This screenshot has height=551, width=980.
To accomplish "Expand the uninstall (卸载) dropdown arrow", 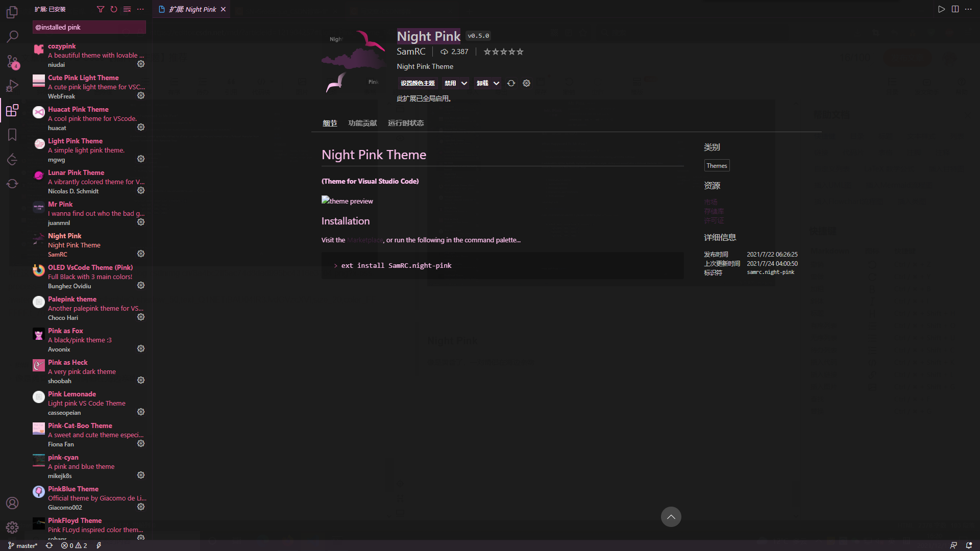I will [x=496, y=83].
